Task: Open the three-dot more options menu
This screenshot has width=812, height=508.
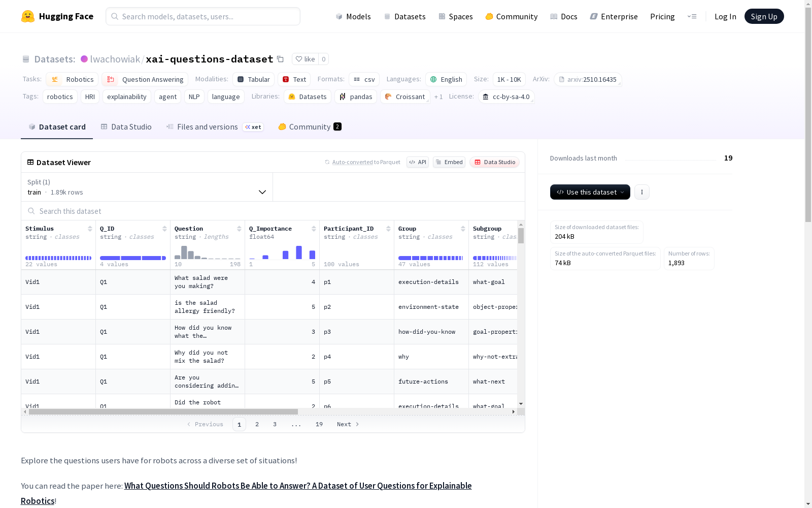Action: click(x=641, y=192)
